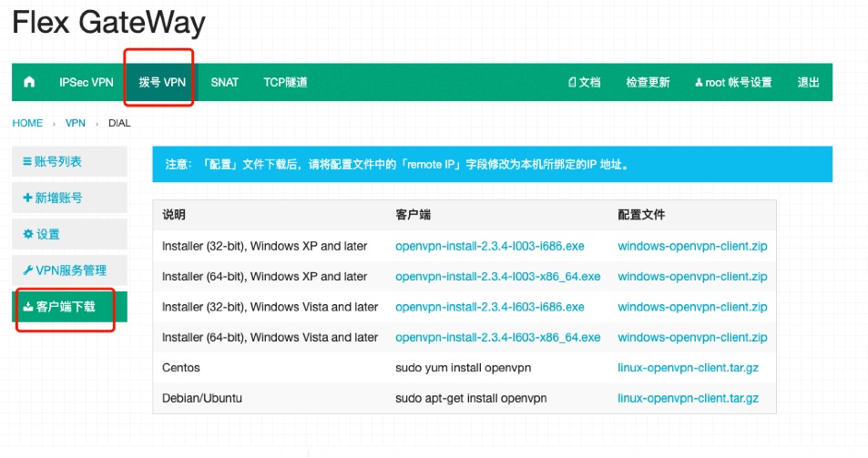
Task: Click 'Installer (64-bit), Windows Vista and later' text
Action: click(x=271, y=338)
